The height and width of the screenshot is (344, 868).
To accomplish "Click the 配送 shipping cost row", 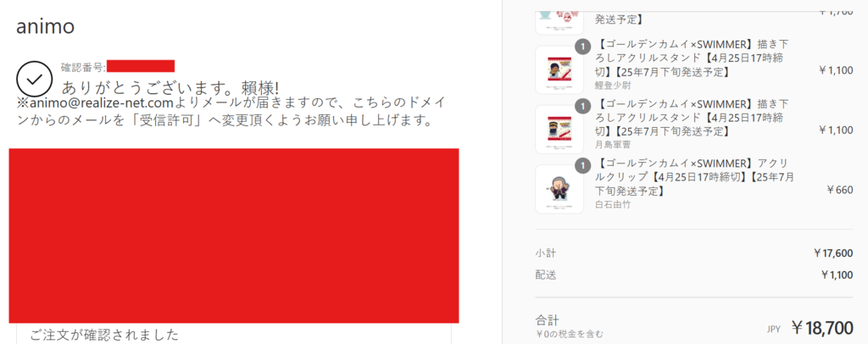I will (x=694, y=275).
